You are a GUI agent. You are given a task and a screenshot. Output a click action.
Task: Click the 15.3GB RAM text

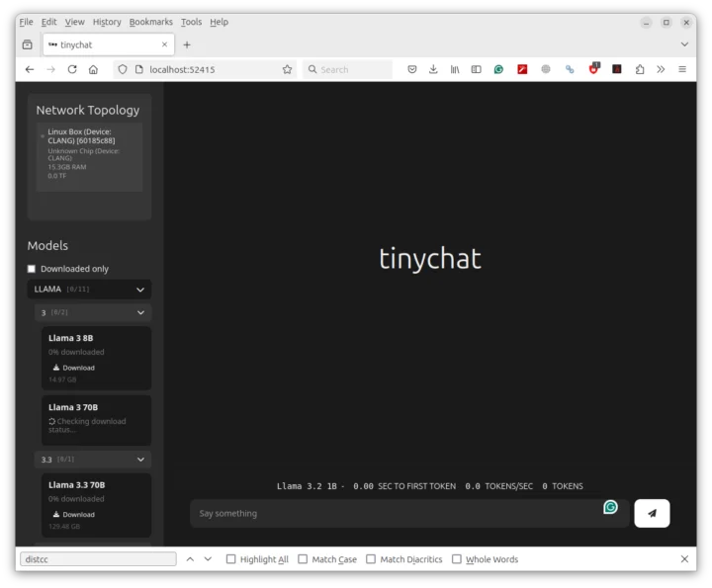pos(67,166)
